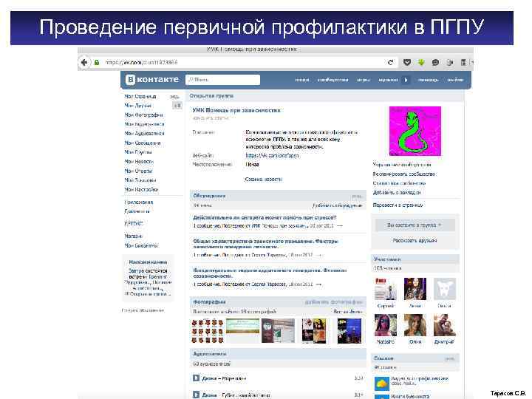Open 'Документы' in left sidebar
The width and height of the screenshot is (532, 399).
tap(137, 211)
